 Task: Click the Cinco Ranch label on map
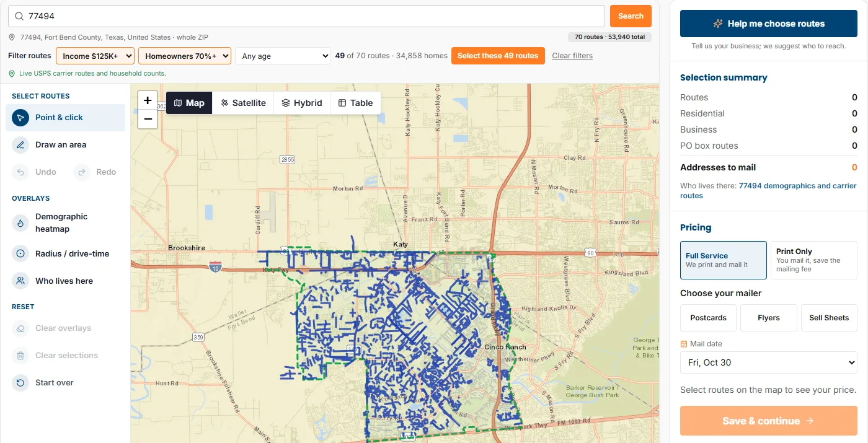coord(505,347)
